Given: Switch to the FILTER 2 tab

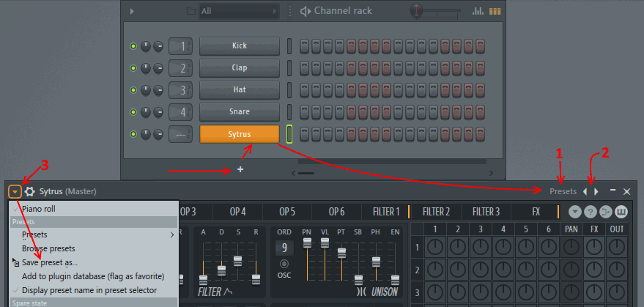Looking at the screenshot, I should click(x=436, y=212).
